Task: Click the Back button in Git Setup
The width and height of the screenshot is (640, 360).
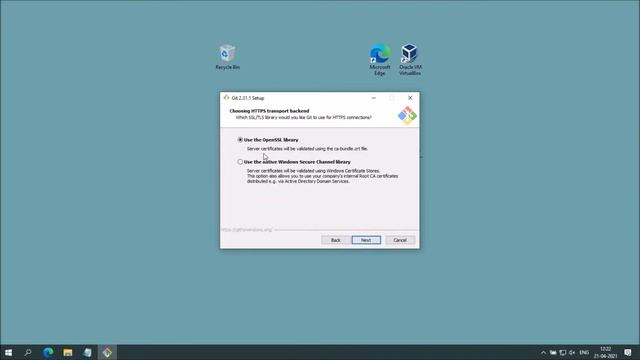Action: [336, 240]
